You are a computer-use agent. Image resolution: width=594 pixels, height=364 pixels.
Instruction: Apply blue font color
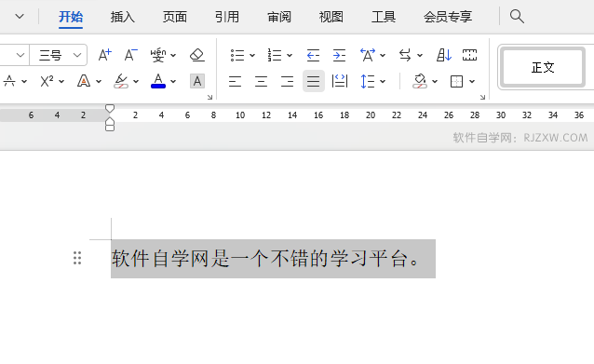point(158,81)
